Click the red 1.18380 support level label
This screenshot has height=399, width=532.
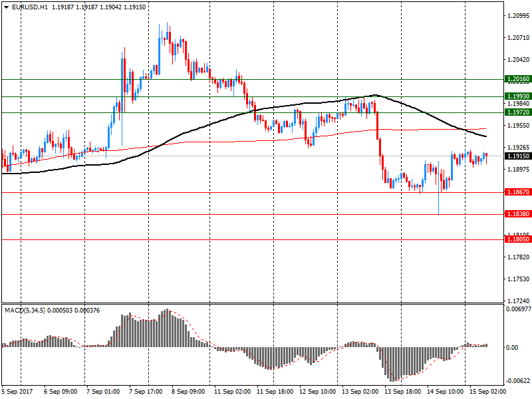518,214
